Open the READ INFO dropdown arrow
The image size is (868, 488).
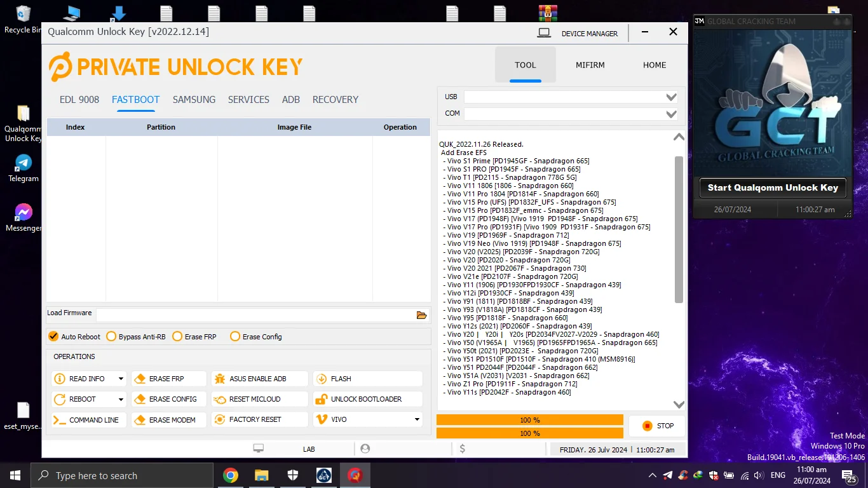click(121, 379)
